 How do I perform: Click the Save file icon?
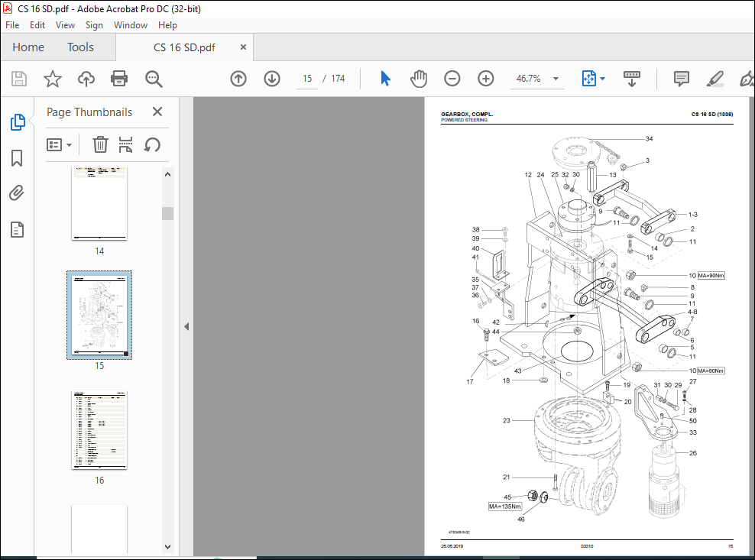pos(19,79)
